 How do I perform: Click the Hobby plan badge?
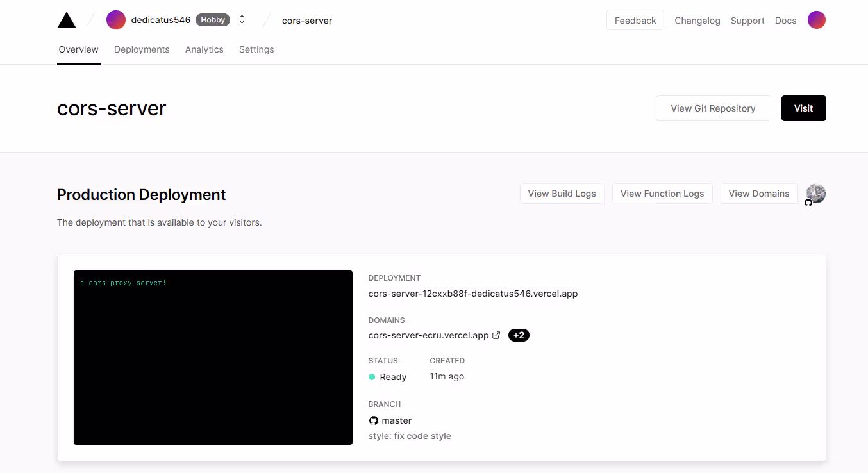213,20
